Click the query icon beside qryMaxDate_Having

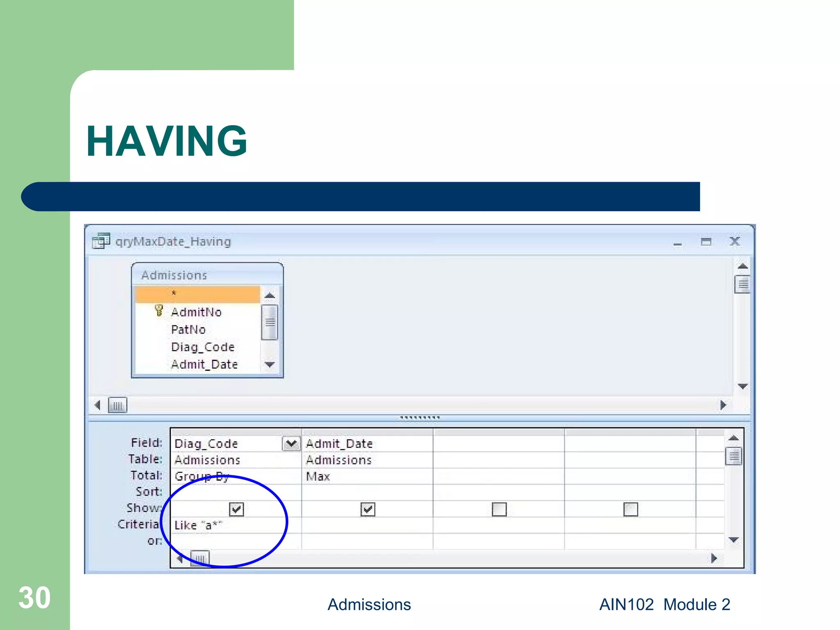pyautogui.click(x=100, y=241)
